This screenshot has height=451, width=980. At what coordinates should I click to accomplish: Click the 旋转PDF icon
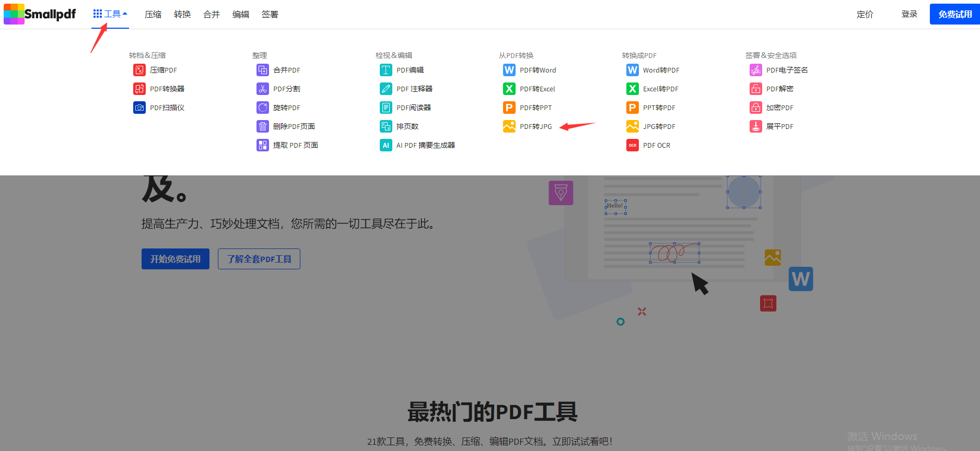pos(263,108)
